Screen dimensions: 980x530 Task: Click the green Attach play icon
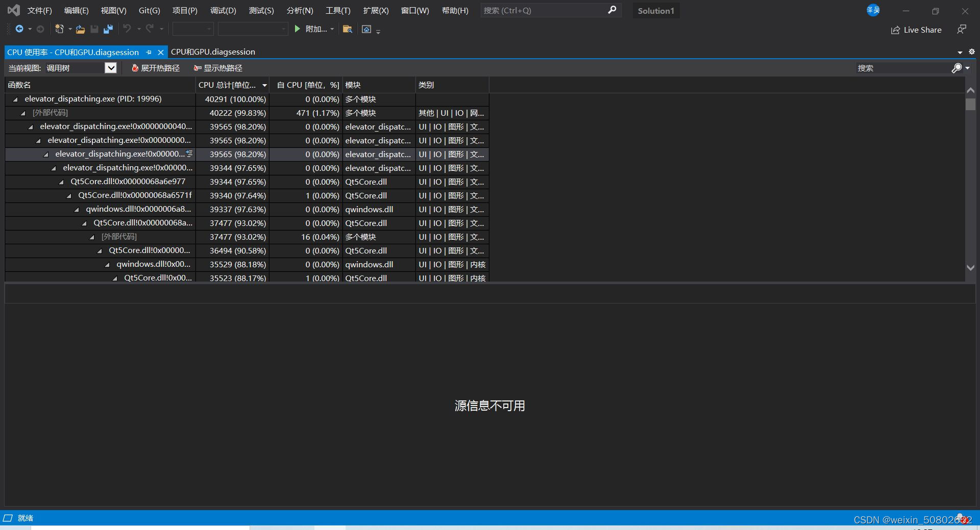tap(298, 29)
